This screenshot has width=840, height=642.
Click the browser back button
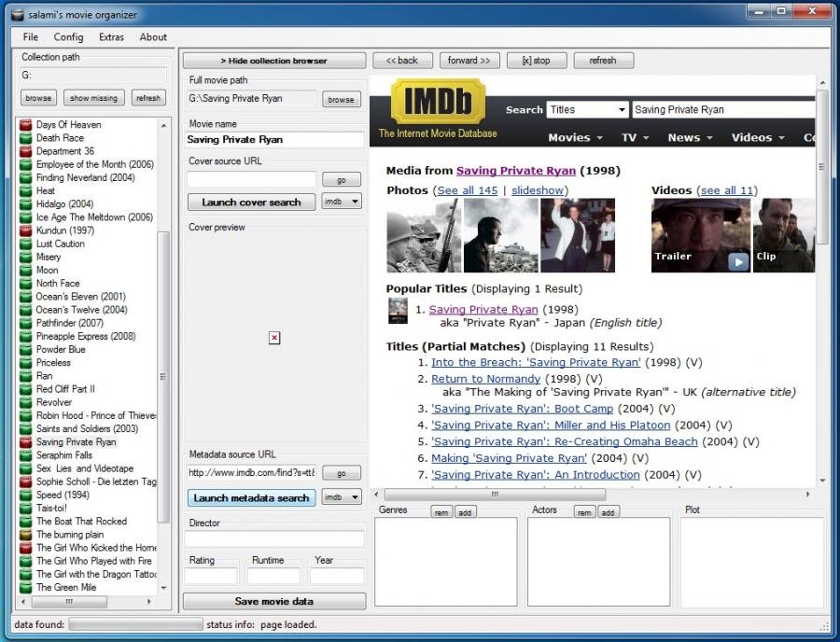[x=402, y=61]
